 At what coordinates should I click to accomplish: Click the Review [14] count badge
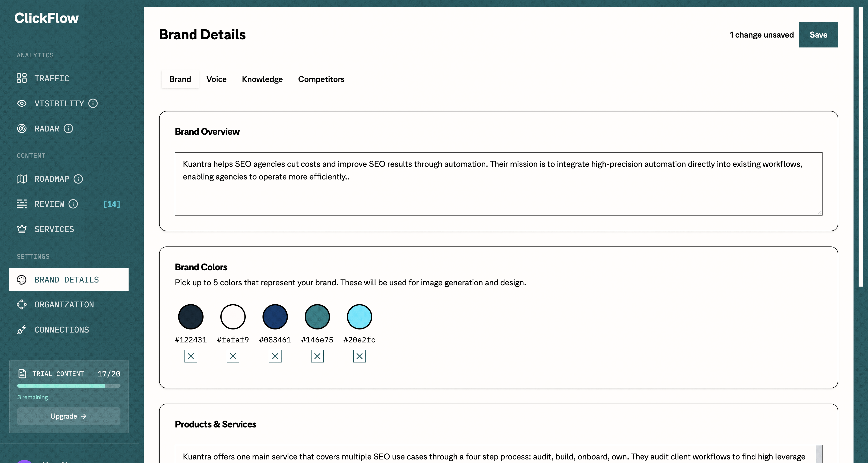(112, 204)
